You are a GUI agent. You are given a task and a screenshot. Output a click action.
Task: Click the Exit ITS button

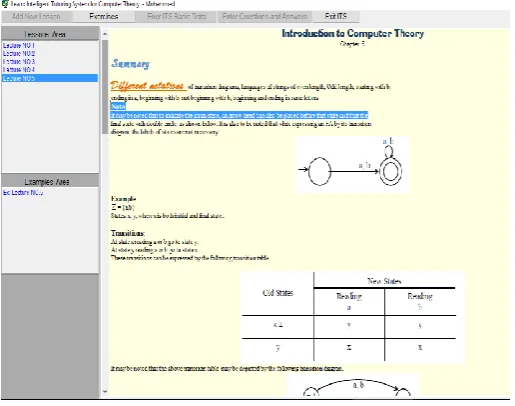(336, 16)
